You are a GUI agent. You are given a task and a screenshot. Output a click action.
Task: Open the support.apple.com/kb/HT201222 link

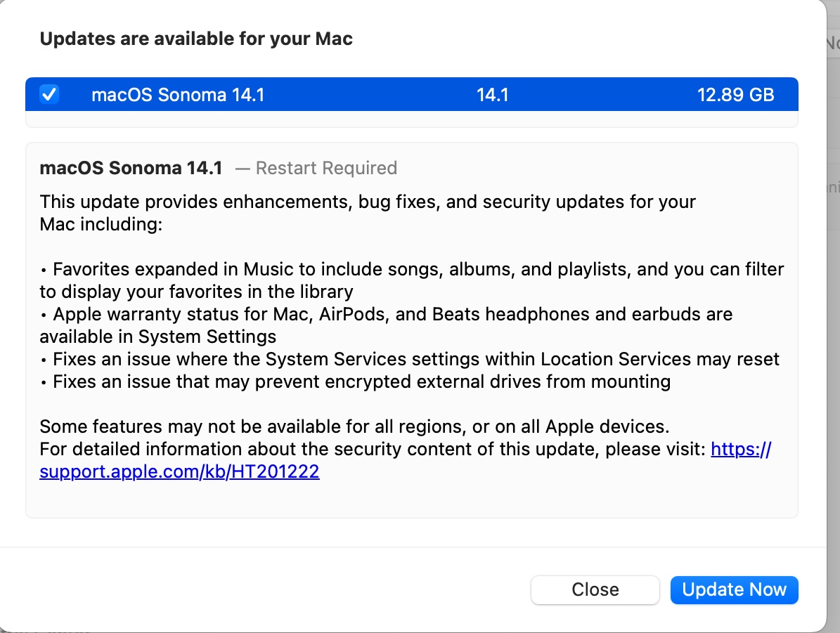pos(179,471)
